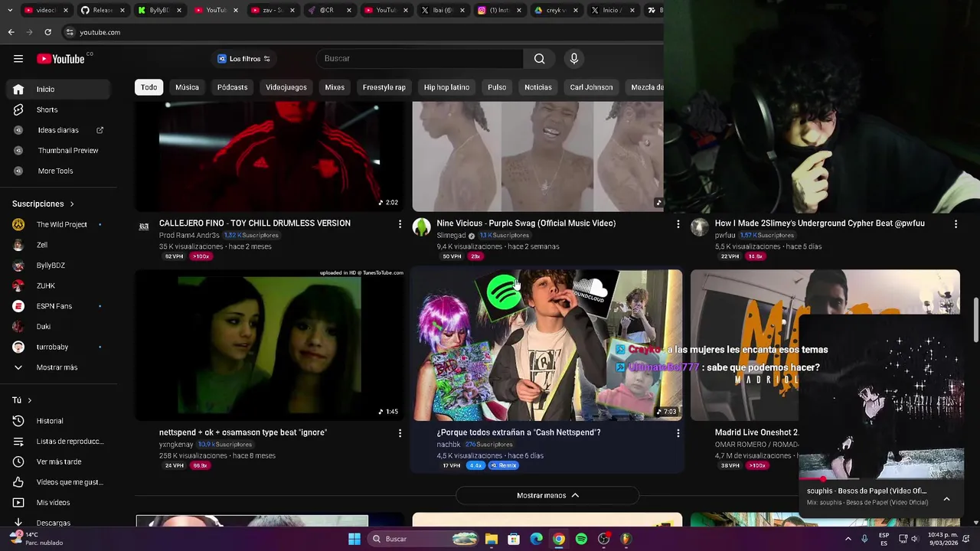Open options menu for CALLEJERO FINO video
The width and height of the screenshot is (980, 551).
coord(399,224)
